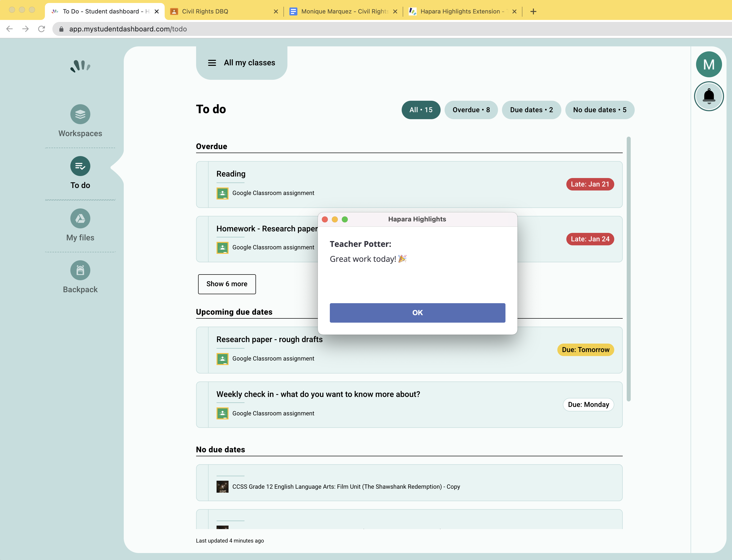
Task: Click Google Classroom icon under Weekly check in
Action: pos(223,414)
